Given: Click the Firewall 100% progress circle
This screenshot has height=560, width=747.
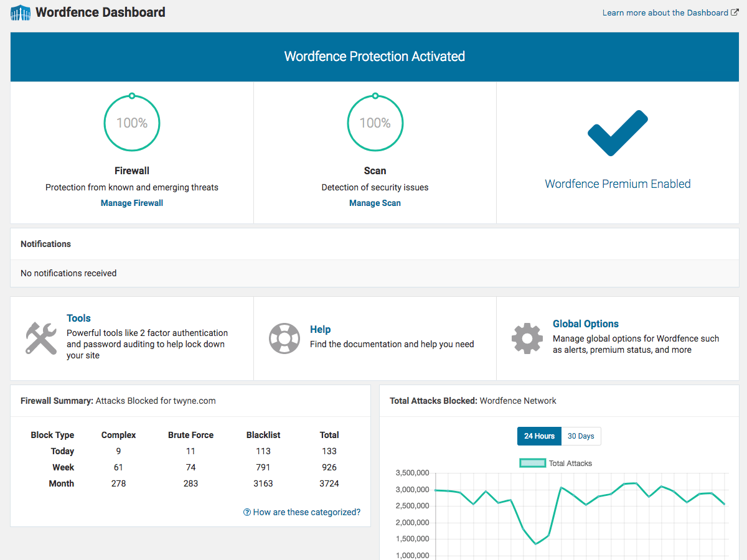Looking at the screenshot, I should coord(131,123).
